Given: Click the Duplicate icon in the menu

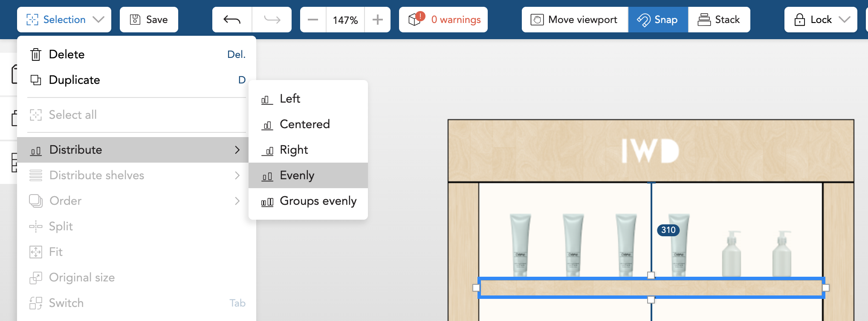Looking at the screenshot, I should (x=36, y=80).
